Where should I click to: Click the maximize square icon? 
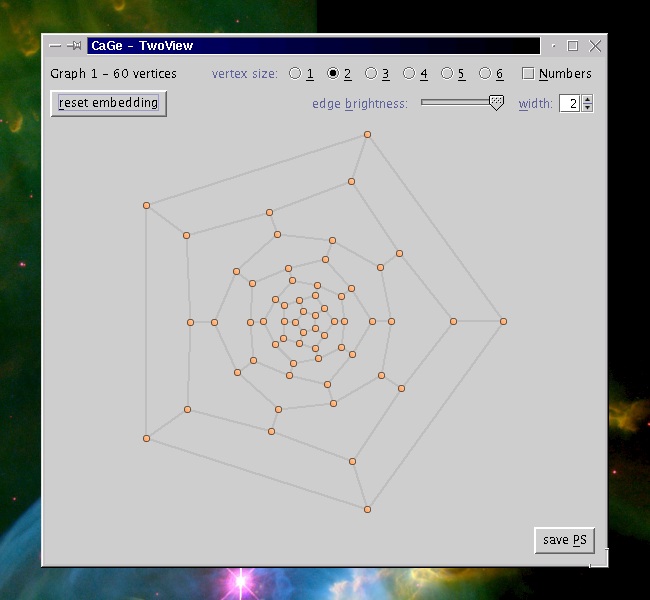point(572,46)
